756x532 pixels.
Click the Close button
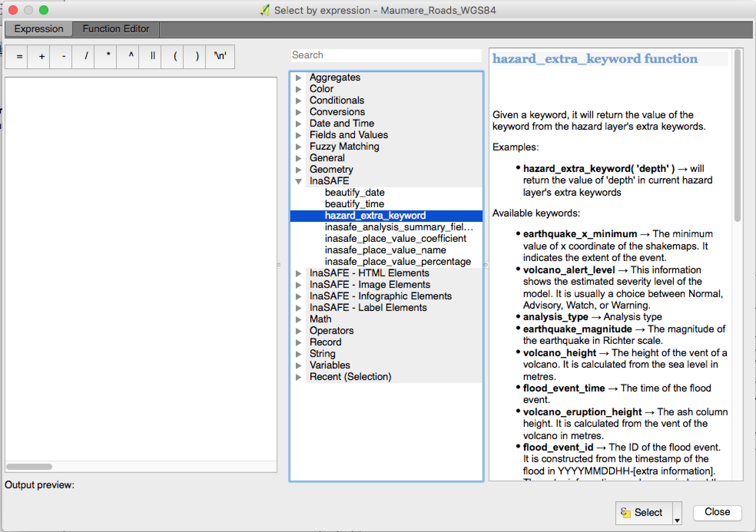pyautogui.click(x=717, y=512)
